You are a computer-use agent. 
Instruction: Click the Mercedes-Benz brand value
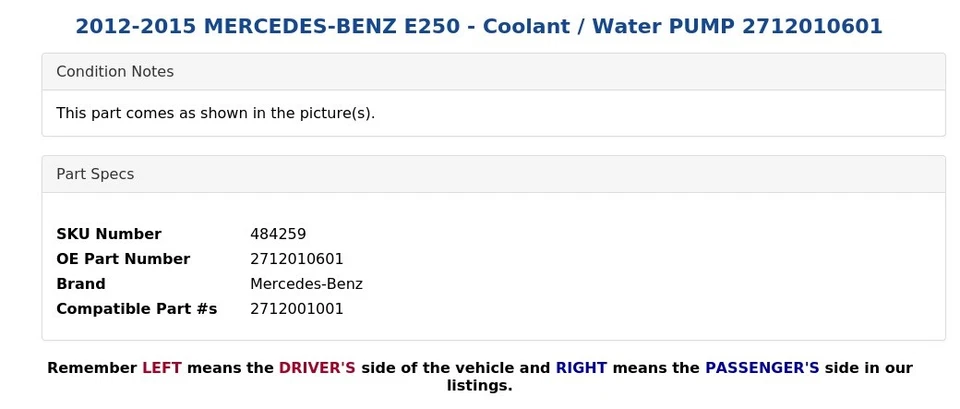tap(306, 284)
